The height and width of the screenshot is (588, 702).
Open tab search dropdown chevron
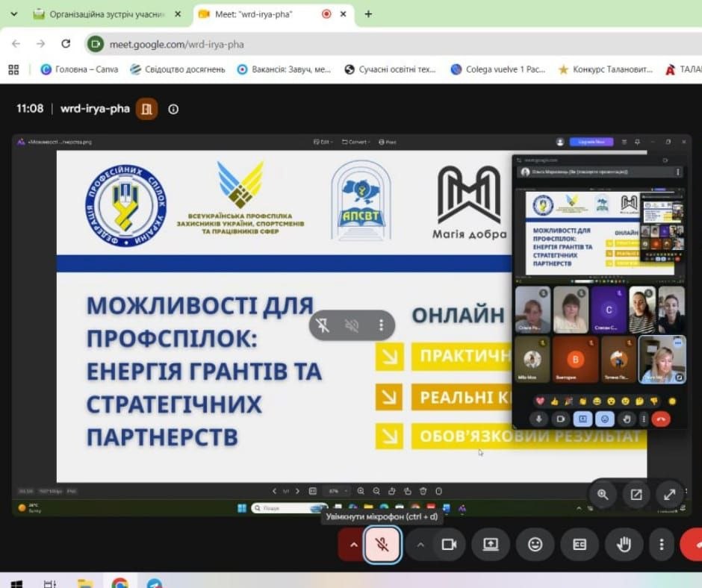14,14
